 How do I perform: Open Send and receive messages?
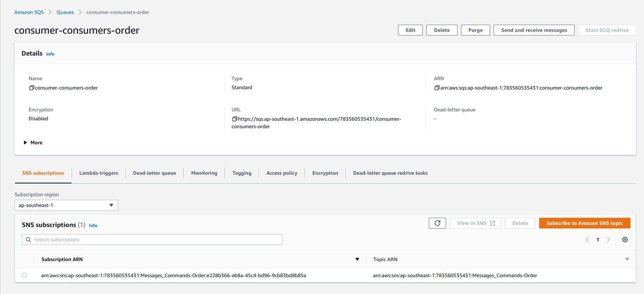534,30
